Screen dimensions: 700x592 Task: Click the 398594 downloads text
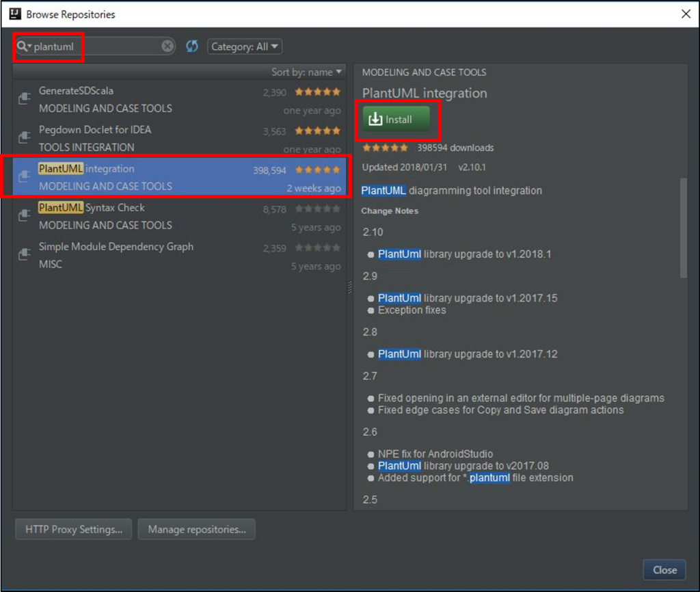(455, 148)
